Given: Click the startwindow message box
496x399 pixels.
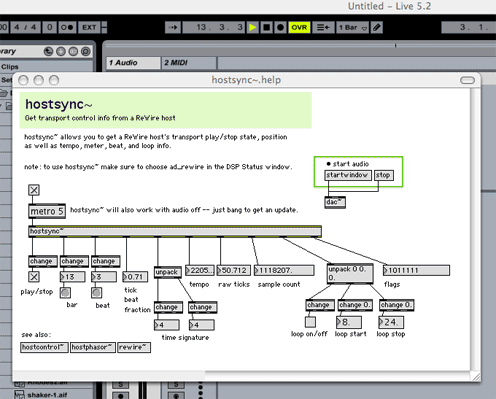Looking at the screenshot, I should 348,175.
